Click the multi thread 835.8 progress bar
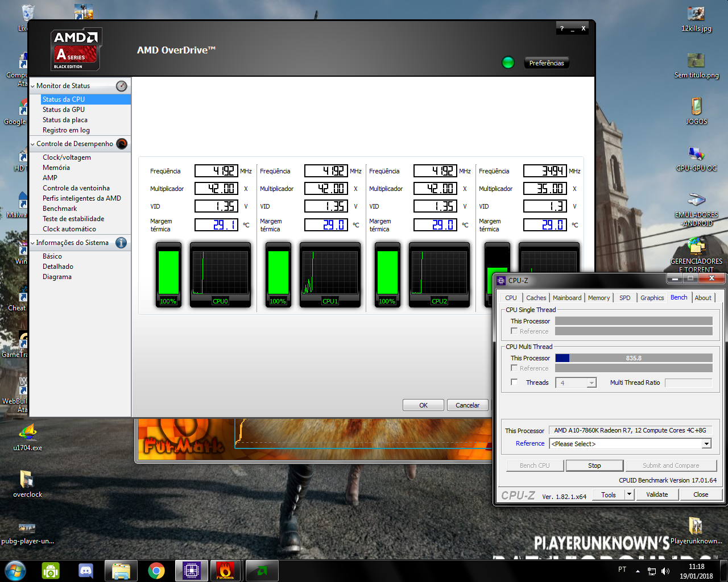This screenshot has width=728, height=582. 634,358
